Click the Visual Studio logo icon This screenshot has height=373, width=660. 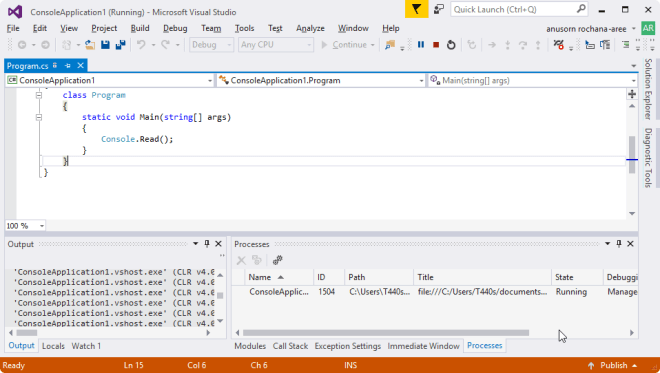(15, 11)
